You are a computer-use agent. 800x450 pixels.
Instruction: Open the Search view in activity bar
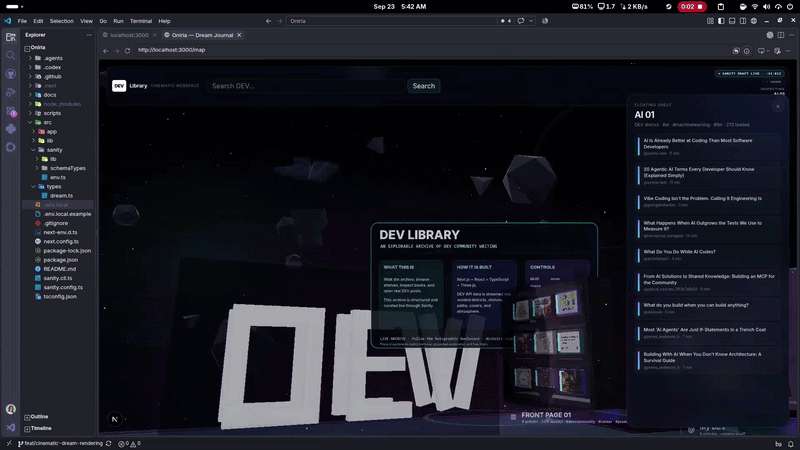coord(11,55)
